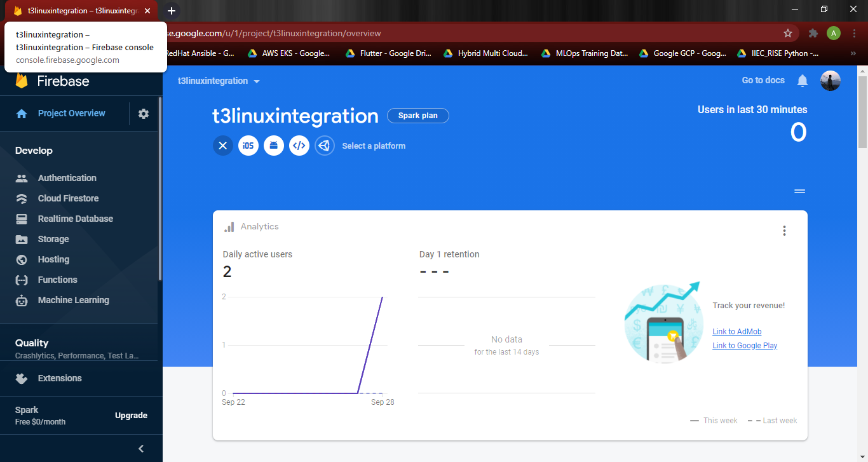Click the Cloud Firestore waves icon
Screen dimensions: 868x462
pyautogui.click(x=22, y=198)
